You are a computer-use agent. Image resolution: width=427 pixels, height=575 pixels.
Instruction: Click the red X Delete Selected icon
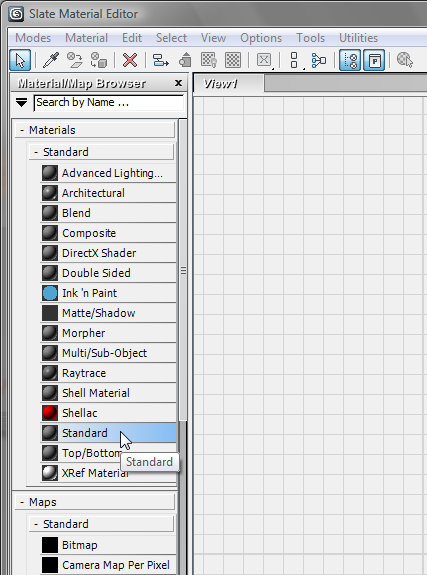point(130,60)
